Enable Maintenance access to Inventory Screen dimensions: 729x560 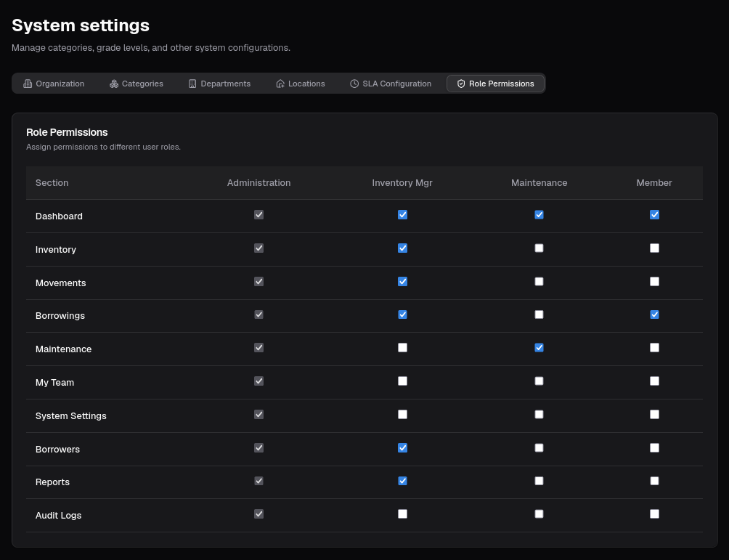(539, 248)
